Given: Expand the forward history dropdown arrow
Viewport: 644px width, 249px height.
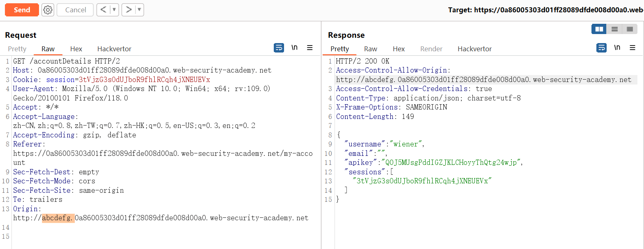Looking at the screenshot, I should click(139, 10).
